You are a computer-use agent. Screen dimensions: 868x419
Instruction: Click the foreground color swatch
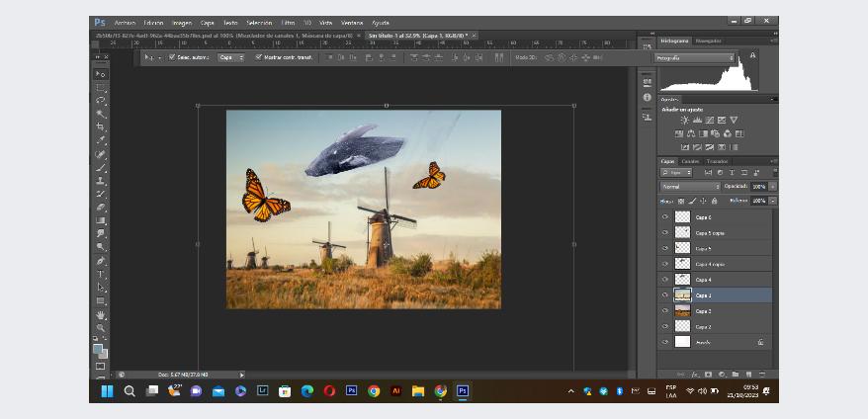click(x=98, y=349)
